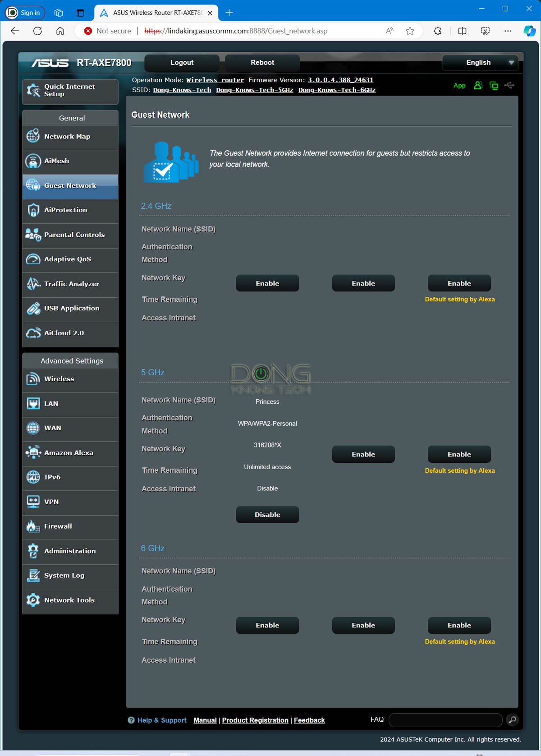Click into the FAQ search field
The image size is (541, 756).
[x=445, y=720]
